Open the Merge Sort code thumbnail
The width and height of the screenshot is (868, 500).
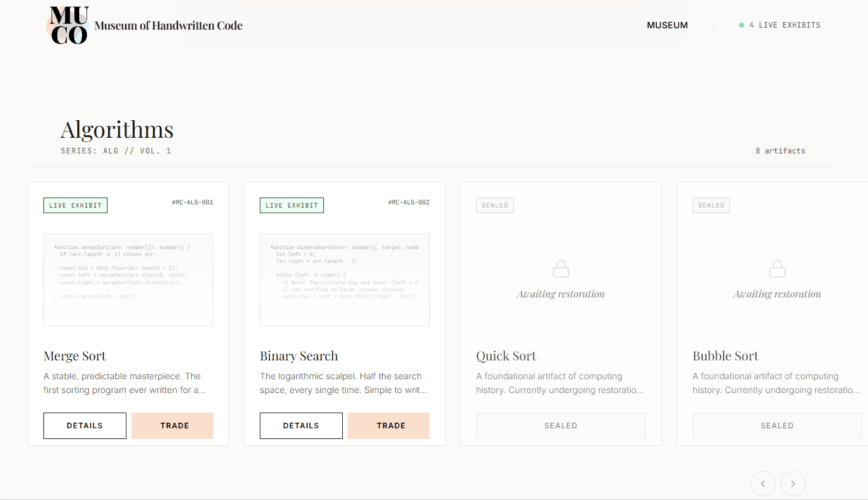(128, 279)
